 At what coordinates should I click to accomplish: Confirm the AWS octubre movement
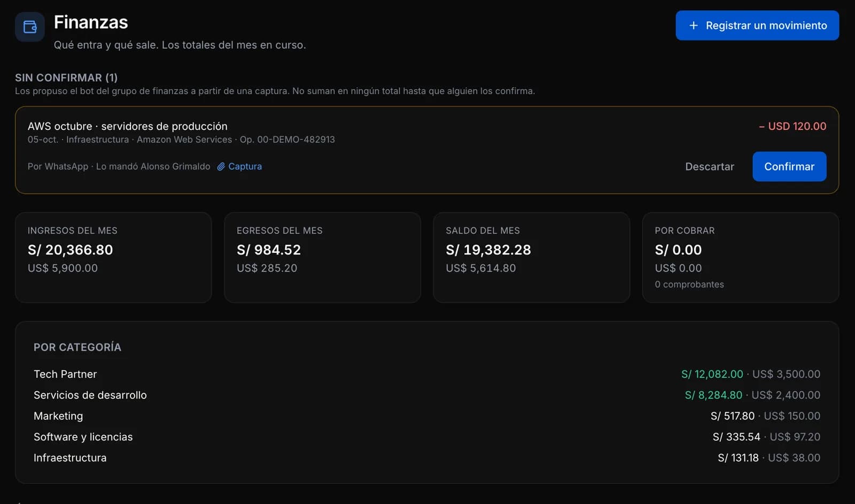(x=789, y=166)
